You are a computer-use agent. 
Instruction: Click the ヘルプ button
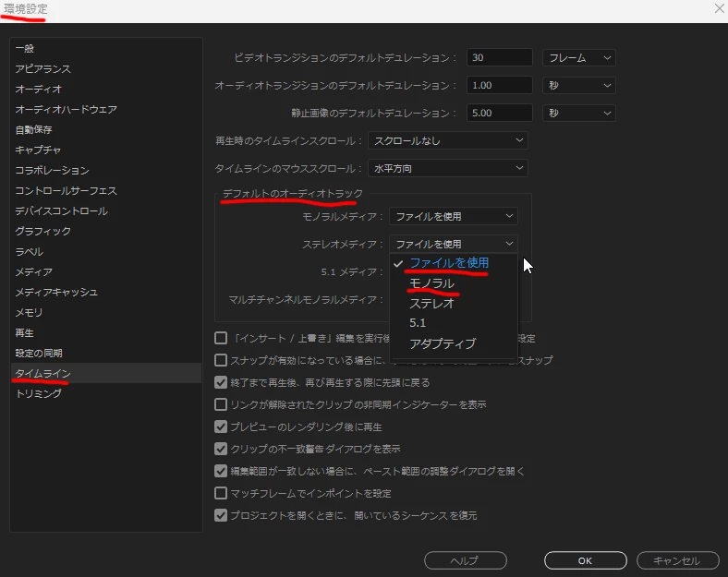[x=466, y=560]
